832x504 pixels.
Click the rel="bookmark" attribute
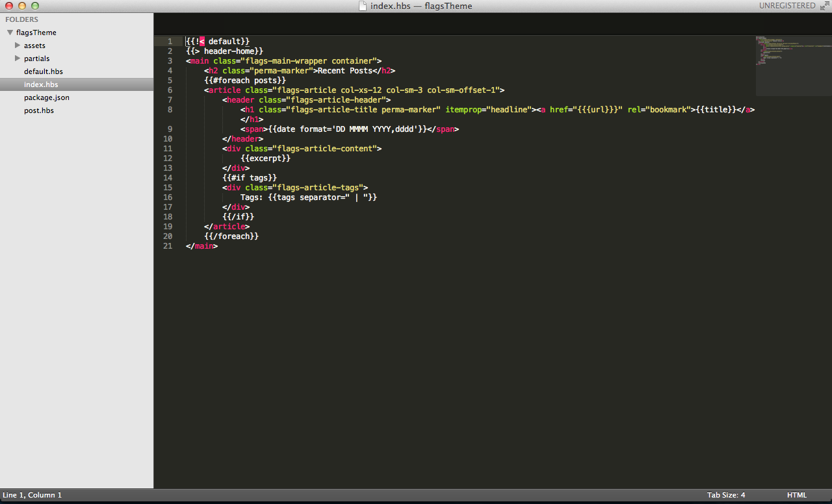pyautogui.click(x=659, y=110)
